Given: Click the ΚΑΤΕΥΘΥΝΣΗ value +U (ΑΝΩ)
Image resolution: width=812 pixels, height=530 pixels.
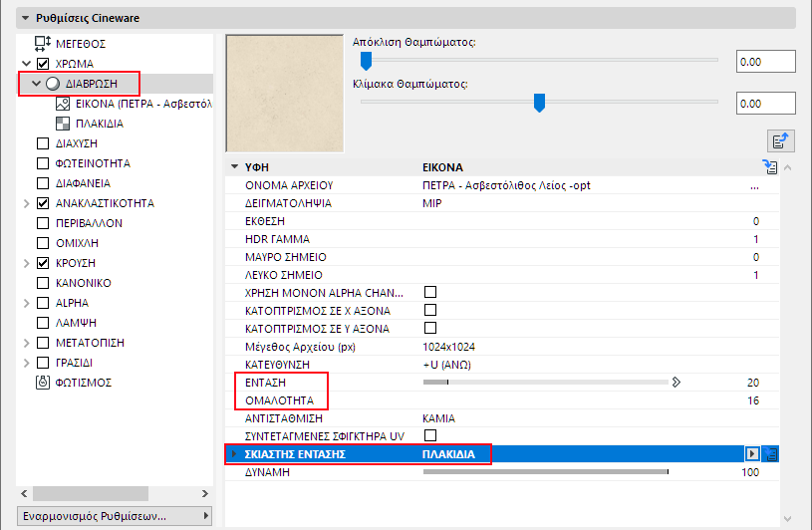Looking at the screenshot, I should tap(446, 365).
